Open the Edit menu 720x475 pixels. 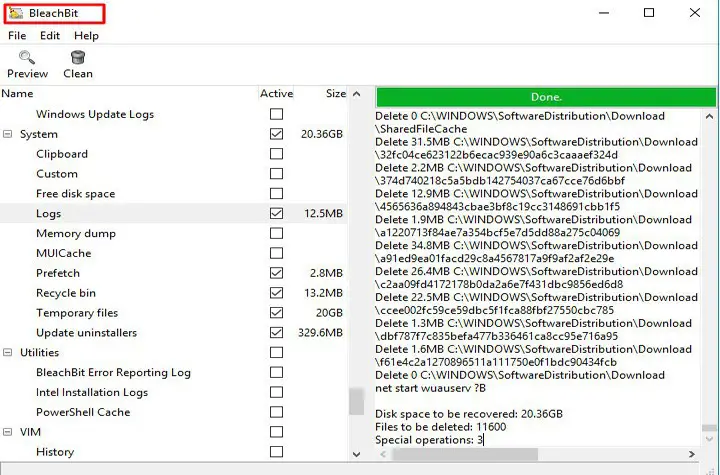(x=50, y=35)
